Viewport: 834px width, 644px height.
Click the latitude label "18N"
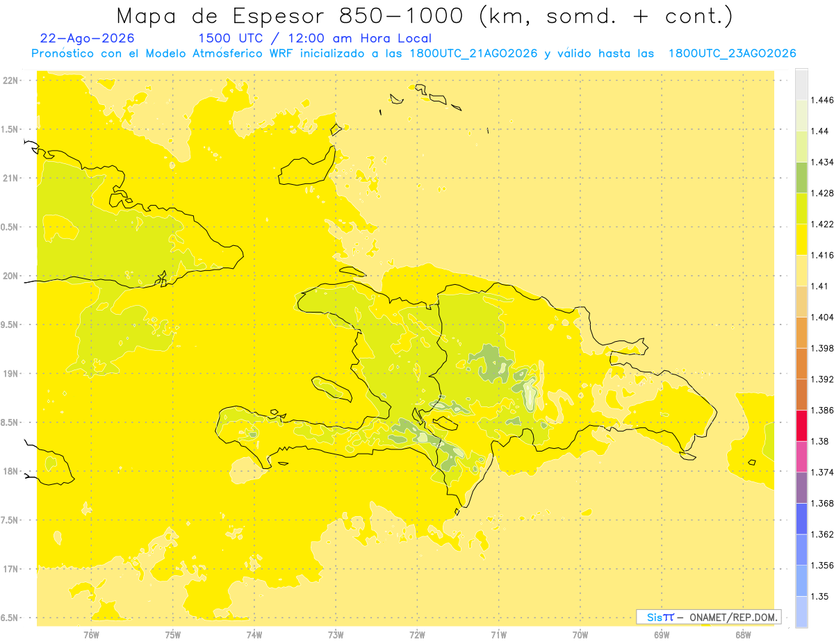coord(10,471)
